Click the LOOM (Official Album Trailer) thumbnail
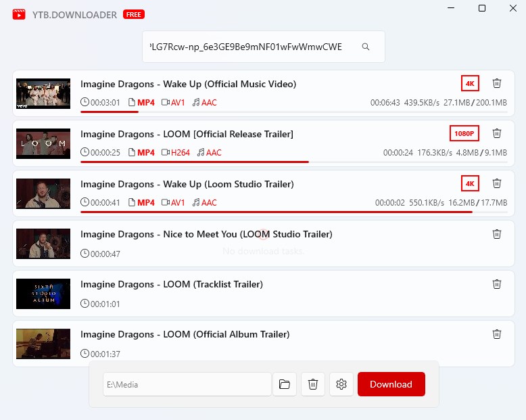This screenshot has width=526, height=420. tap(43, 344)
